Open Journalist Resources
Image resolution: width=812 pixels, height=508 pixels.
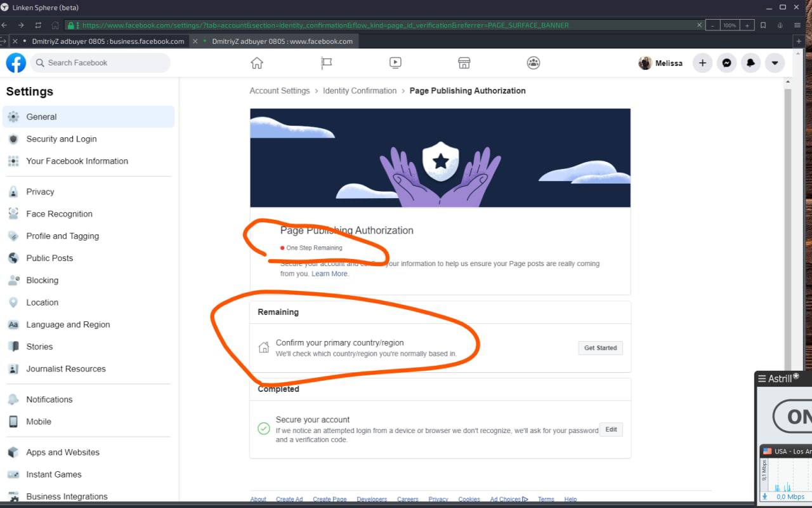[x=89, y=369]
